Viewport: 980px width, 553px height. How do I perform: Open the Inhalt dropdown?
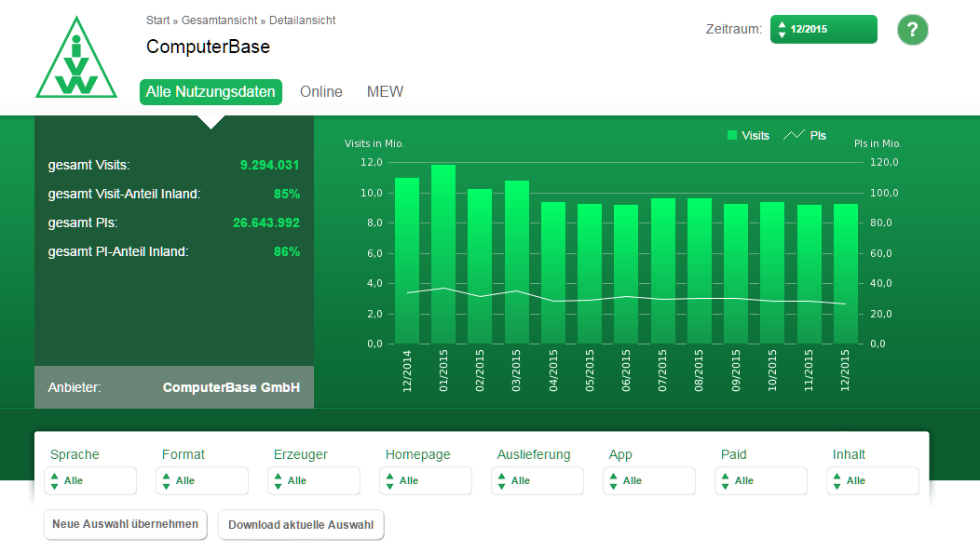873,480
